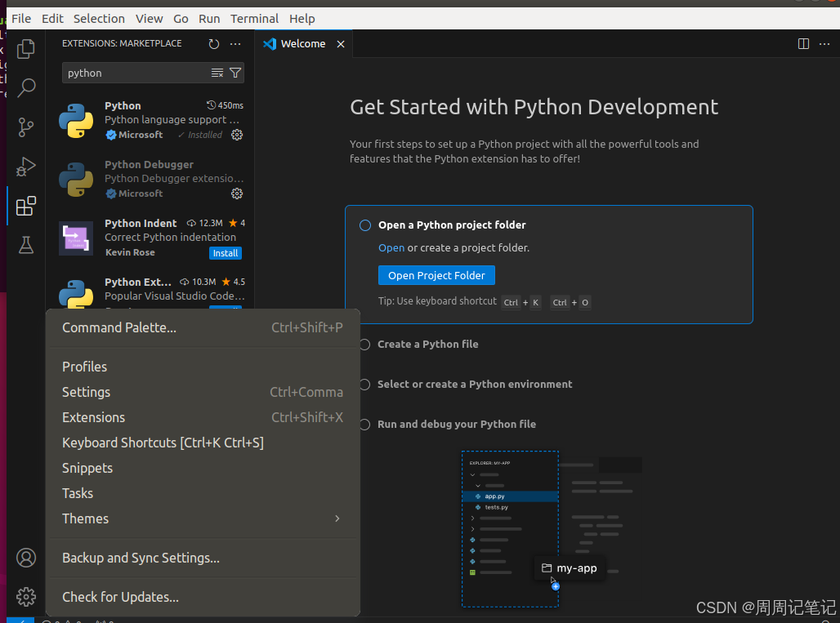
Task: Open the Testing flask view
Action: click(x=25, y=245)
